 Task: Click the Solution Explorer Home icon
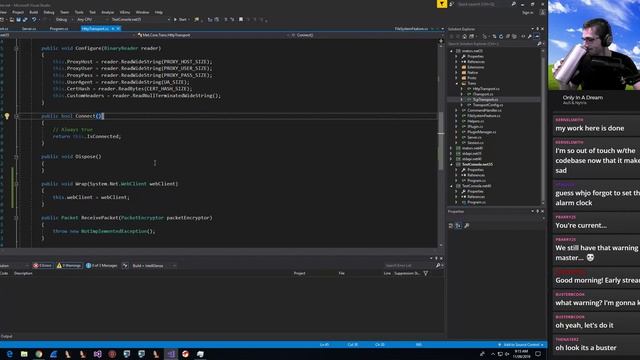tap(464, 37)
